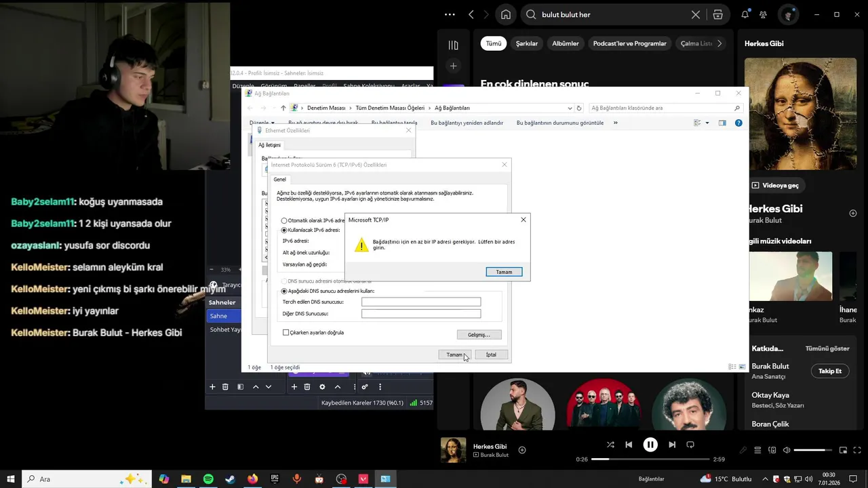Open Oktay Kaya credit entry

(770, 395)
